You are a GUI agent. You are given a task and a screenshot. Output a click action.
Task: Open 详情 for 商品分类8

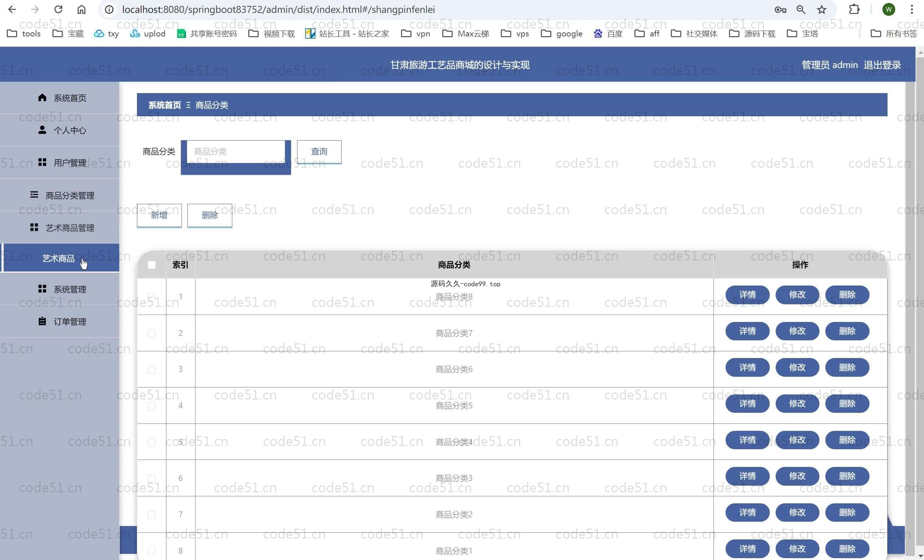pos(747,295)
